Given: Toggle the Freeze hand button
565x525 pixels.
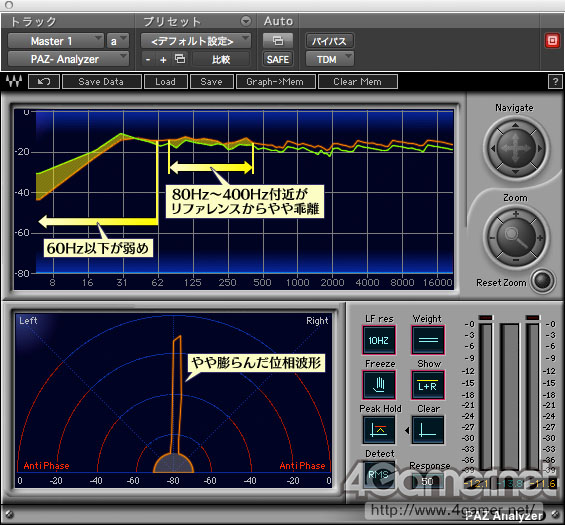Looking at the screenshot, I should pos(379,384).
